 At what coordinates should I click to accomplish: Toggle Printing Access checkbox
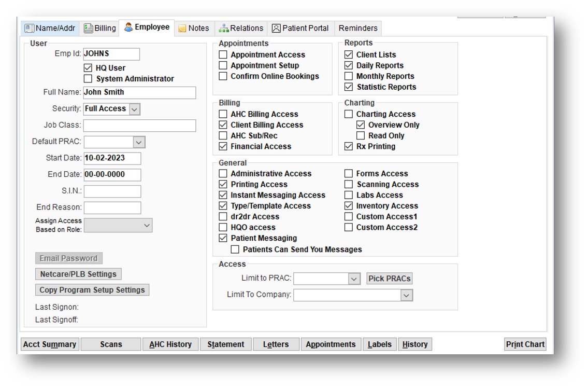point(223,184)
